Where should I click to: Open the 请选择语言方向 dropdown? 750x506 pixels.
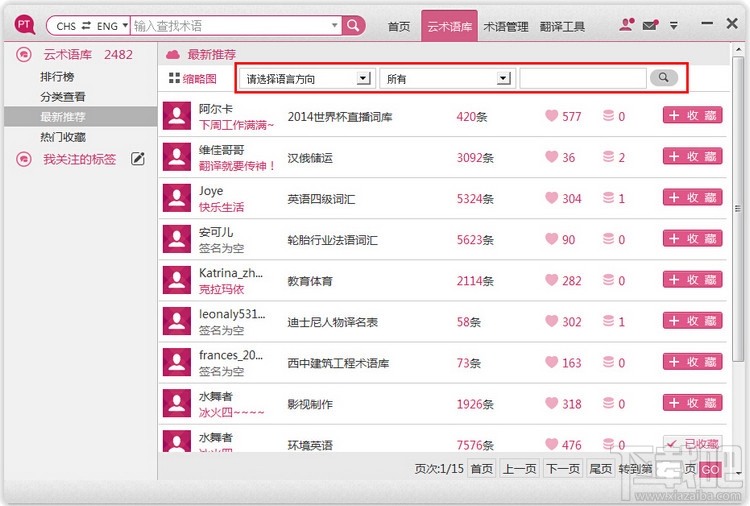pyautogui.click(x=364, y=78)
